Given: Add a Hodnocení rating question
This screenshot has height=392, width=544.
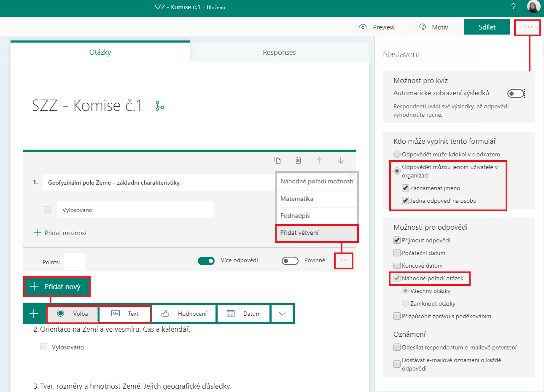Looking at the screenshot, I should tap(184, 314).
